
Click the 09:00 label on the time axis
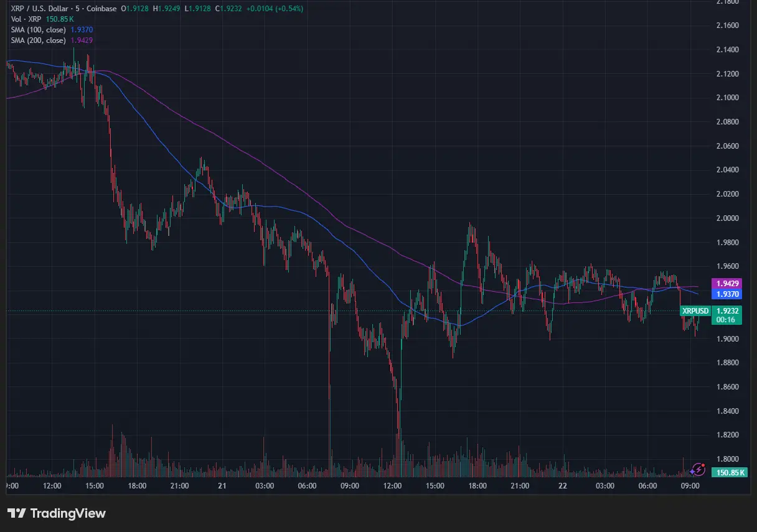pos(689,486)
